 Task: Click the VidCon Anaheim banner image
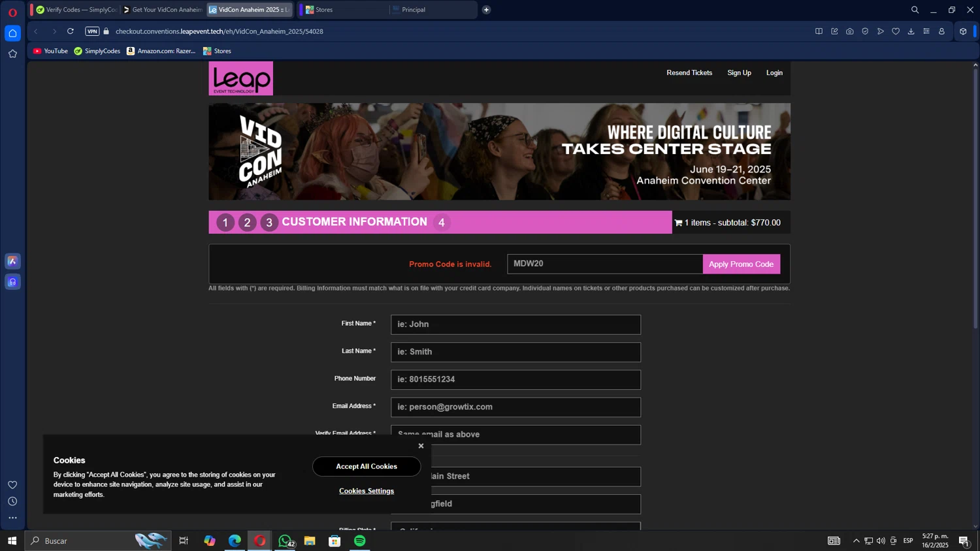pos(499,151)
